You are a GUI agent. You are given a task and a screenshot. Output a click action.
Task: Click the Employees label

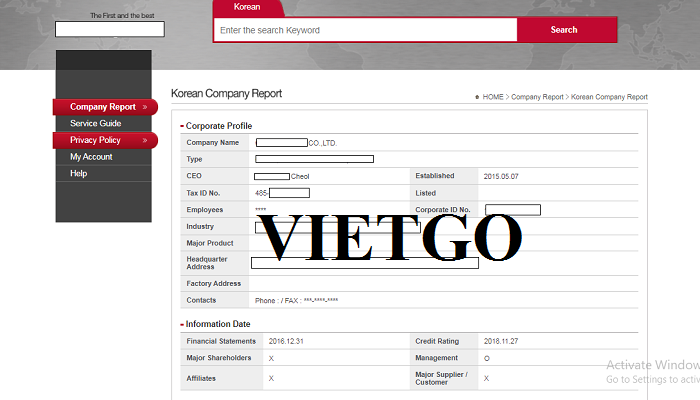(204, 210)
